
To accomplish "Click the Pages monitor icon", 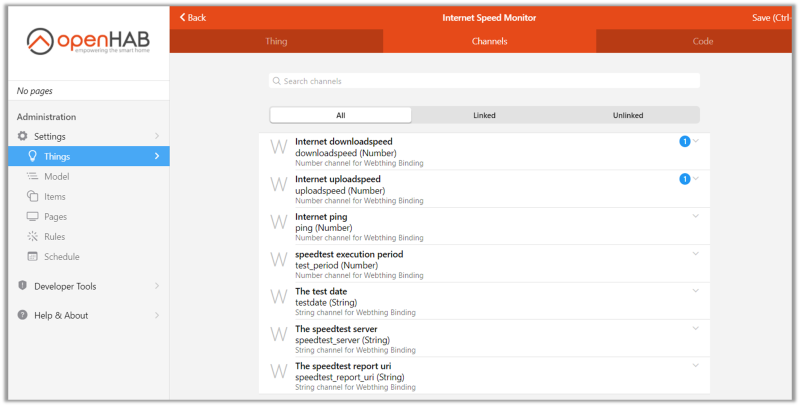I will (x=33, y=216).
